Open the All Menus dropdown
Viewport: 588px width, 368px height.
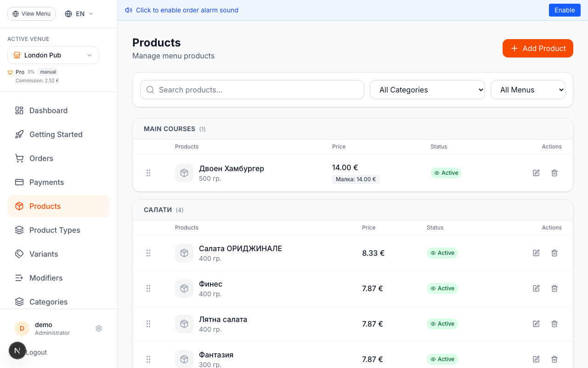528,90
